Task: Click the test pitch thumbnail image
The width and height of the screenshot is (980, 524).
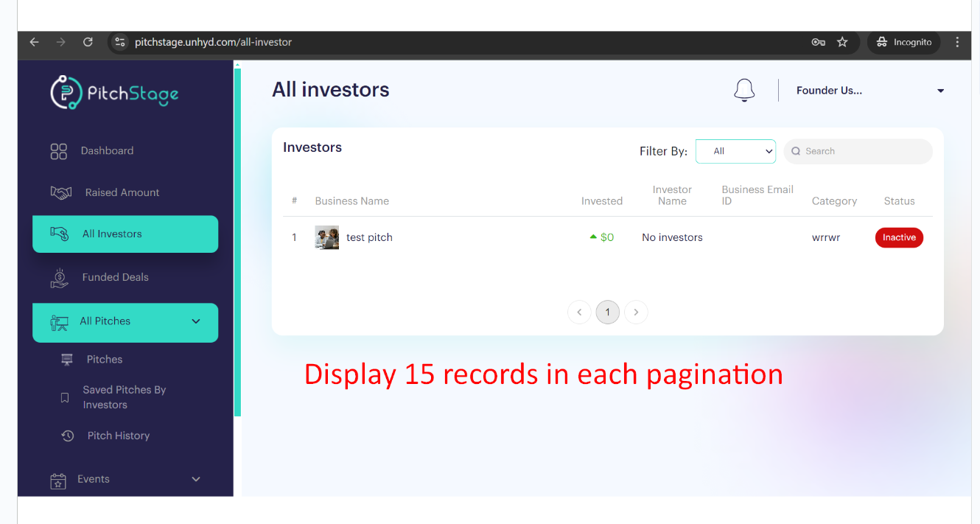Action: click(x=326, y=237)
